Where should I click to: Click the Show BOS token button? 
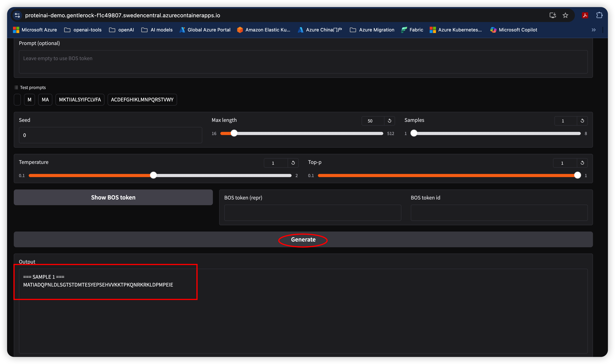(113, 197)
